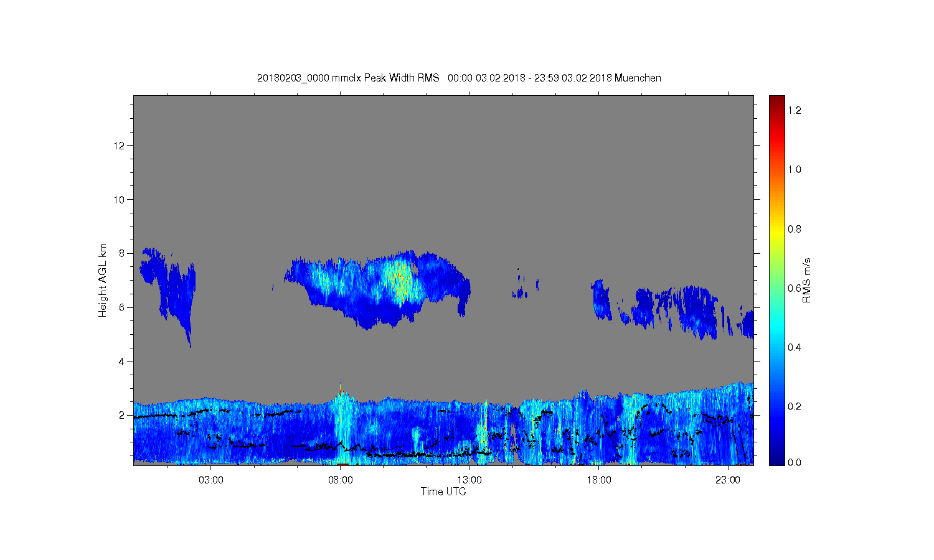Click the colorbar value 1.0

(x=795, y=169)
